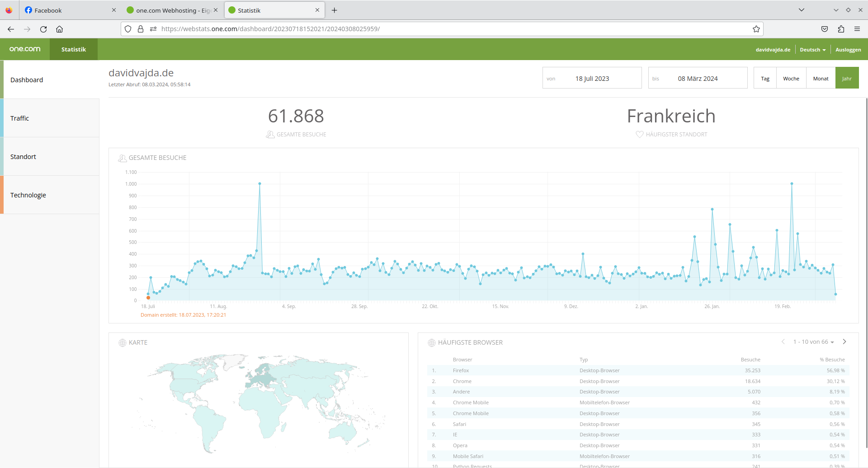Expand the '1 - 10 von 66' dropdown
The height and width of the screenshot is (468, 868).
[x=813, y=342]
